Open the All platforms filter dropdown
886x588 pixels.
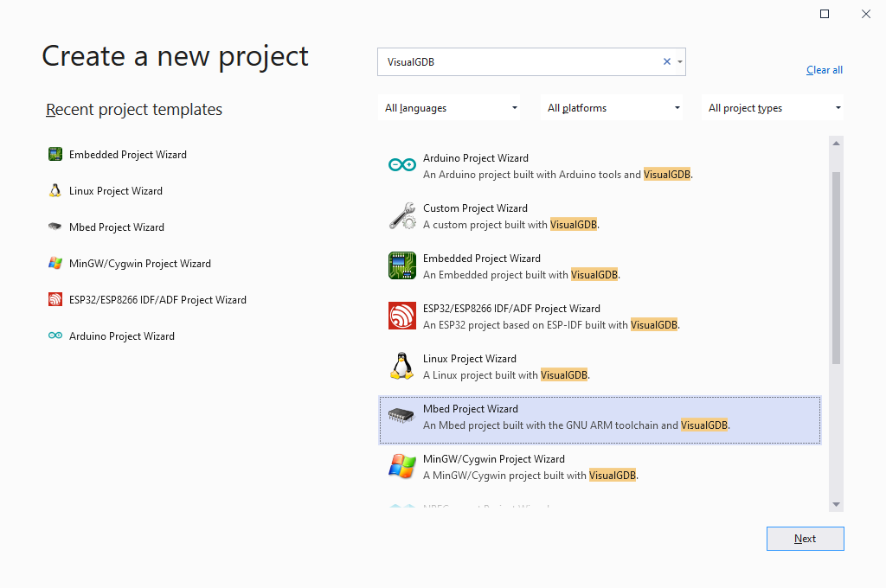pyautogui.click(x=612, y=108)
